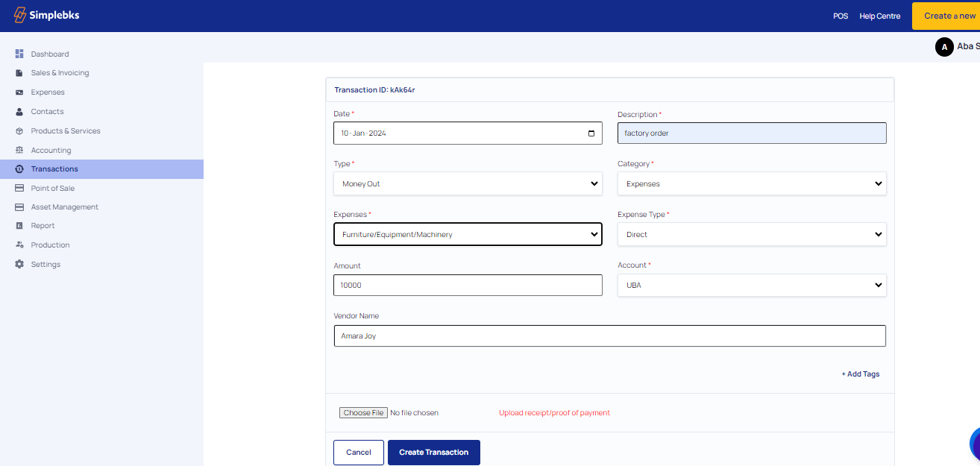Open Point of Sale from sidebar
The height and width of the screenshot is (466, 980).
(52, 188)
